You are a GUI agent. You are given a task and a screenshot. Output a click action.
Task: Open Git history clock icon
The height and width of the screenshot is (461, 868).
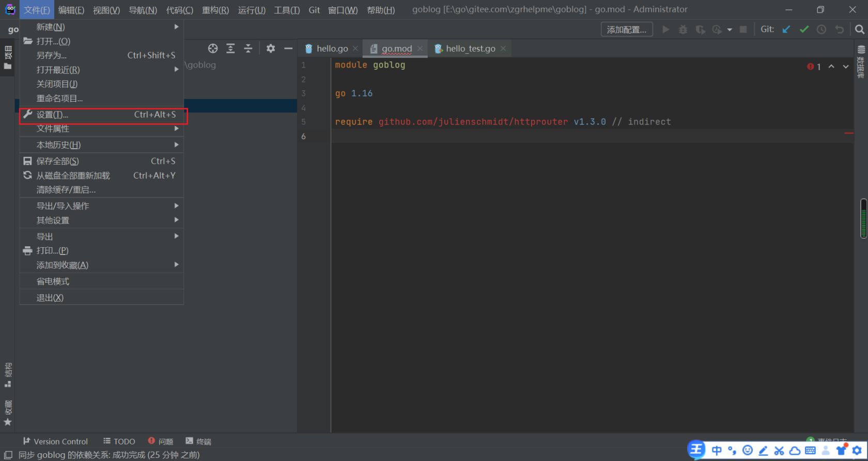click(x=822, y=29)
